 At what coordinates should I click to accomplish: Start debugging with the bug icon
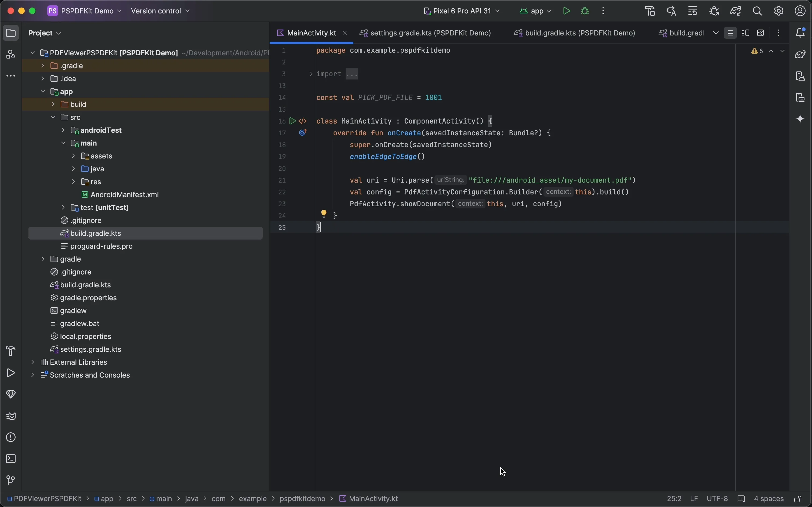585,11
